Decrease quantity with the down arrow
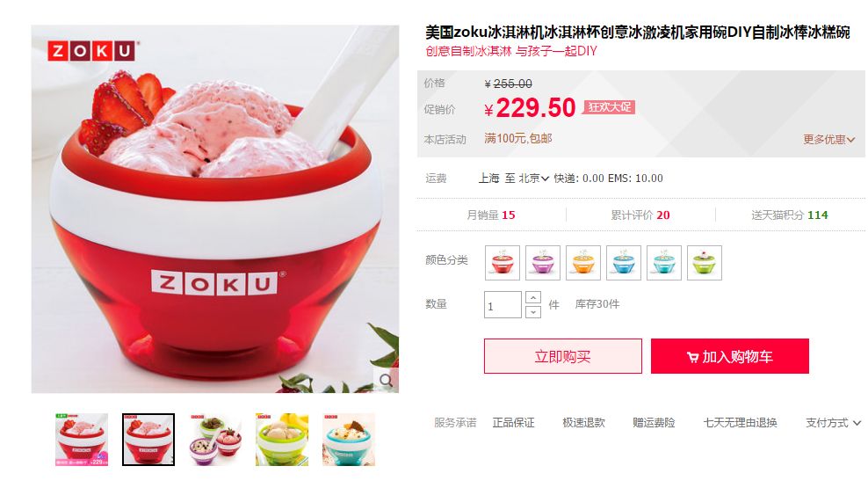This screenshot has height=488, width=868. (x=533, y=312)
